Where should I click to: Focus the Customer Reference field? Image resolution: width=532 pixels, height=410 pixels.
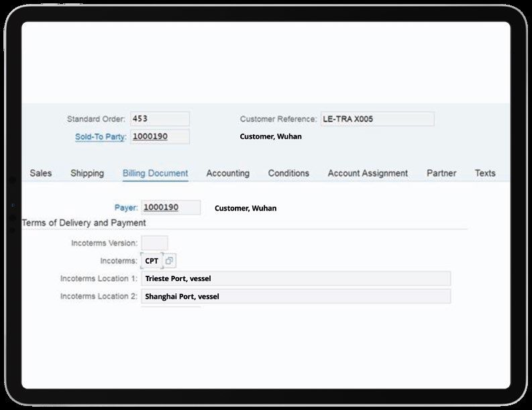tap(378, 119)
